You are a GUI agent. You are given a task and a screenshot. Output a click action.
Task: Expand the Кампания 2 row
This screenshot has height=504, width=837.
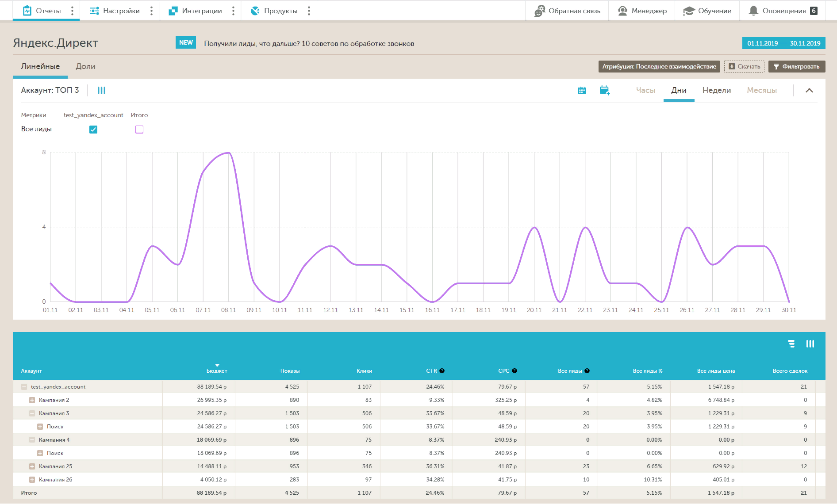[32, 400]
